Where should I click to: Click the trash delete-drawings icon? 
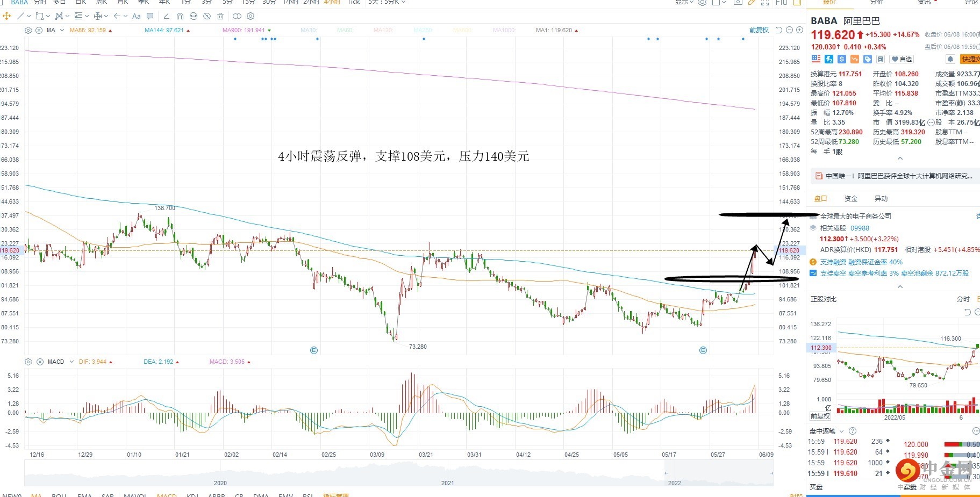220,16
